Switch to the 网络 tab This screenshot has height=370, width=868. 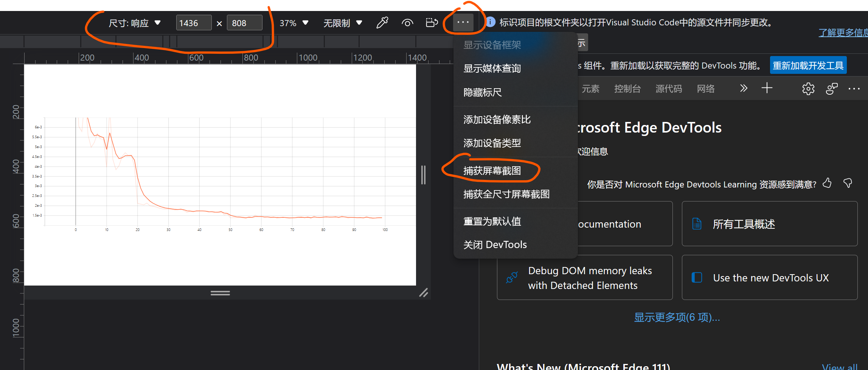pyautogui.click(x=706, y=89)
